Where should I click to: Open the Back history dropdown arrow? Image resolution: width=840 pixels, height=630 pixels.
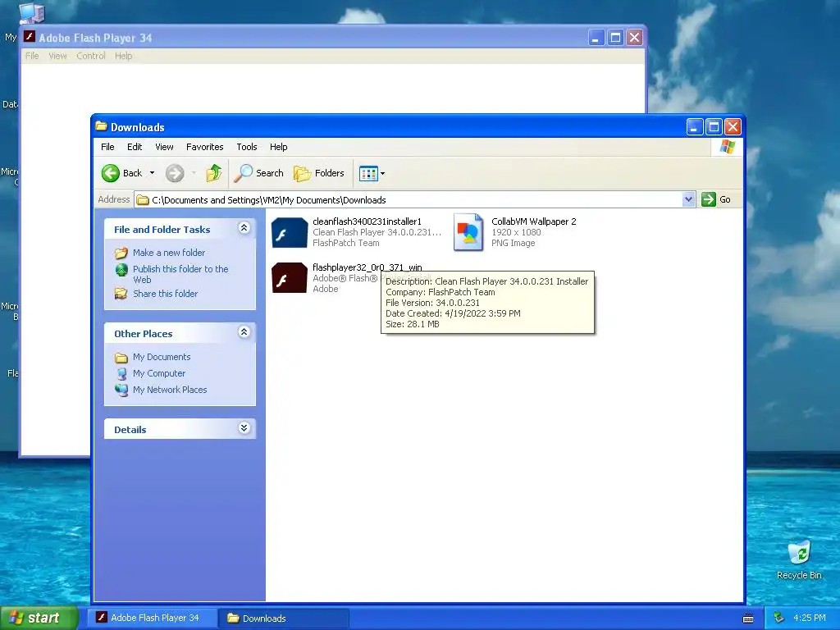(152, 173)
